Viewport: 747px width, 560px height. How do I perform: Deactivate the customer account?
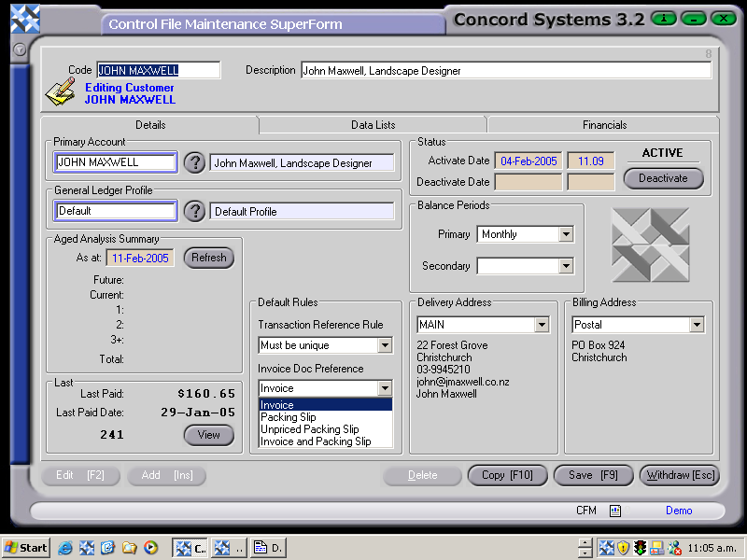(663, 178)
